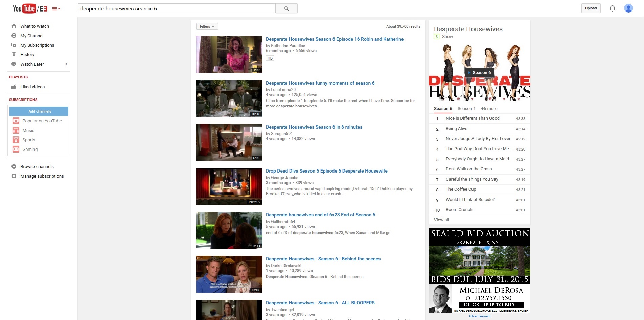Click the Upload button

(591, 8)
